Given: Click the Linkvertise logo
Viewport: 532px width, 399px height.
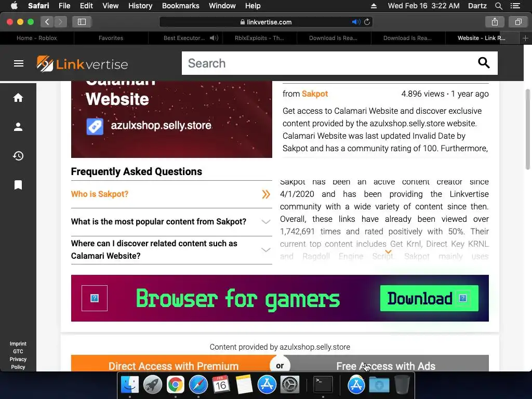Looking at the screenshot, I should 82,64.
